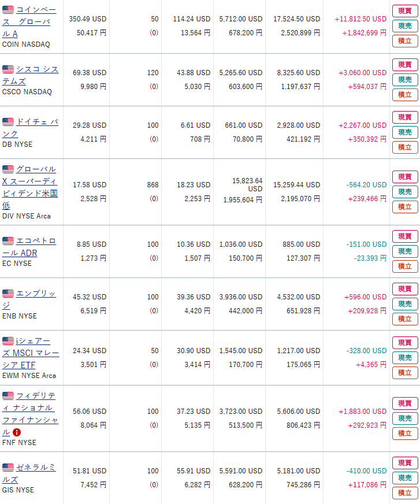Click 積立 accumulate button for ENB

(405, 319)
